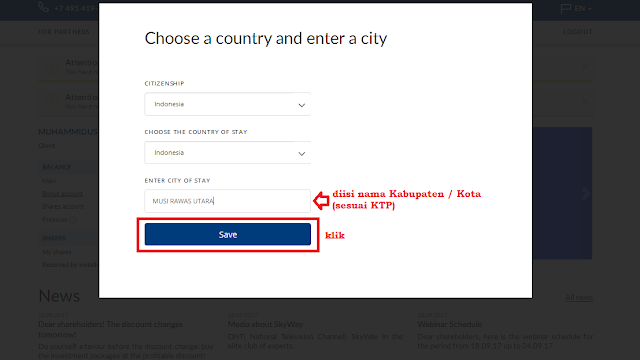The image size is (640, 360).
Task: Click the LOGOUT menu item
Action: click(x=577, y=32)
